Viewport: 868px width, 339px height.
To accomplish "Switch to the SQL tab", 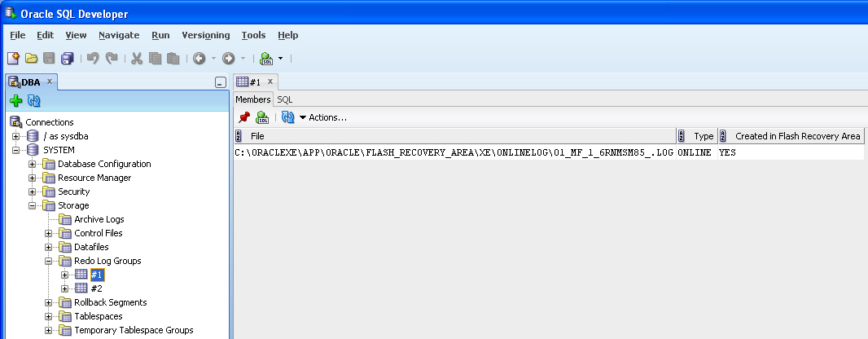I will 284,99.
